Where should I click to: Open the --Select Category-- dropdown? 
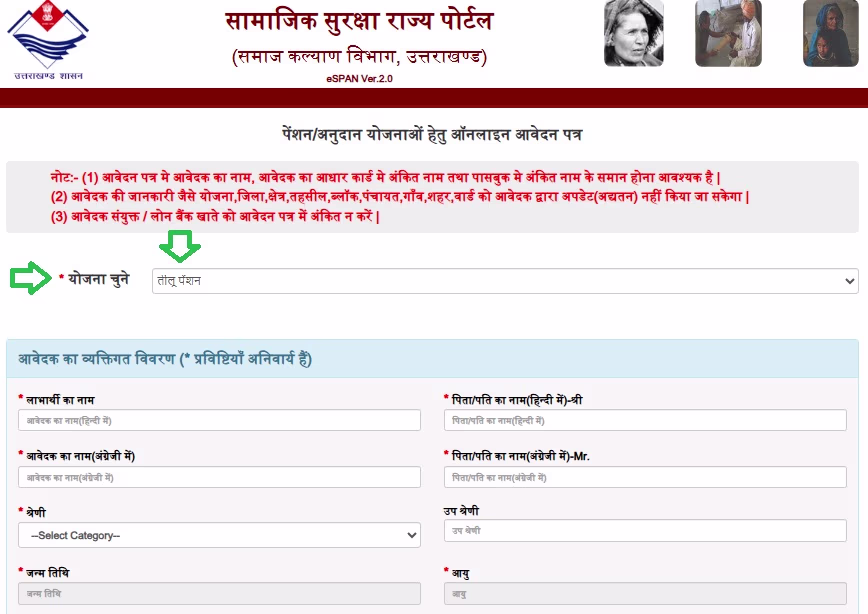[219, 536]
